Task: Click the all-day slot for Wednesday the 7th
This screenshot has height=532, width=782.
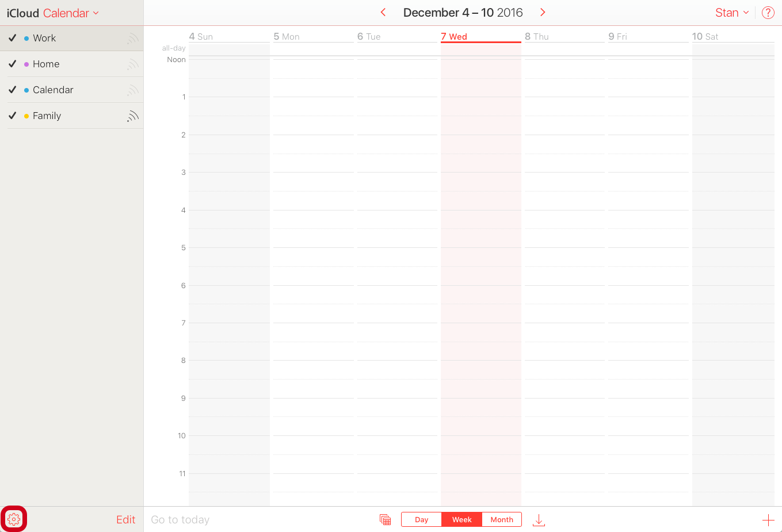Action: 480,49
